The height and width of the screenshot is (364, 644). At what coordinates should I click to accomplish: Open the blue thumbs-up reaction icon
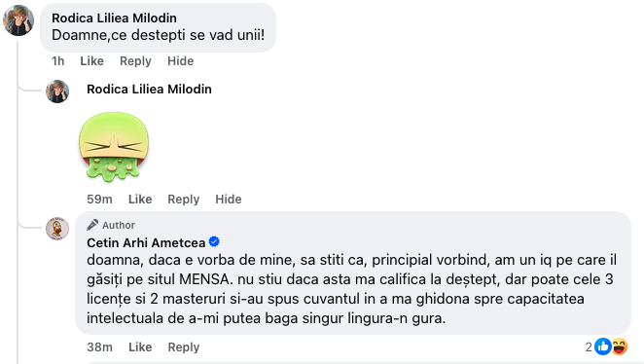(603, 346)
